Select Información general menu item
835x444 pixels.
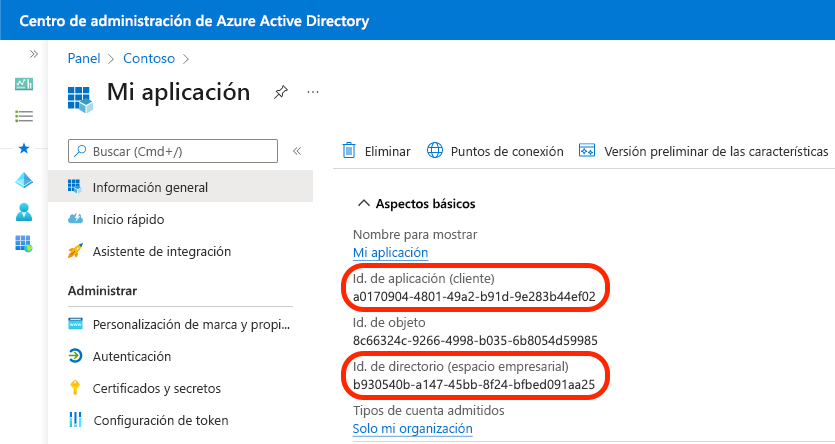click(181, 187)
